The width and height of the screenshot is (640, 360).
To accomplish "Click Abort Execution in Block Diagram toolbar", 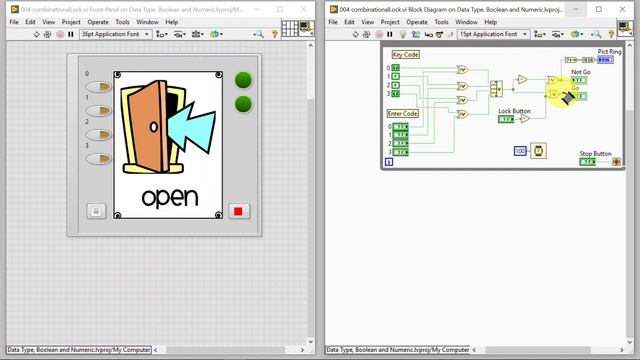I will (379, 34).
